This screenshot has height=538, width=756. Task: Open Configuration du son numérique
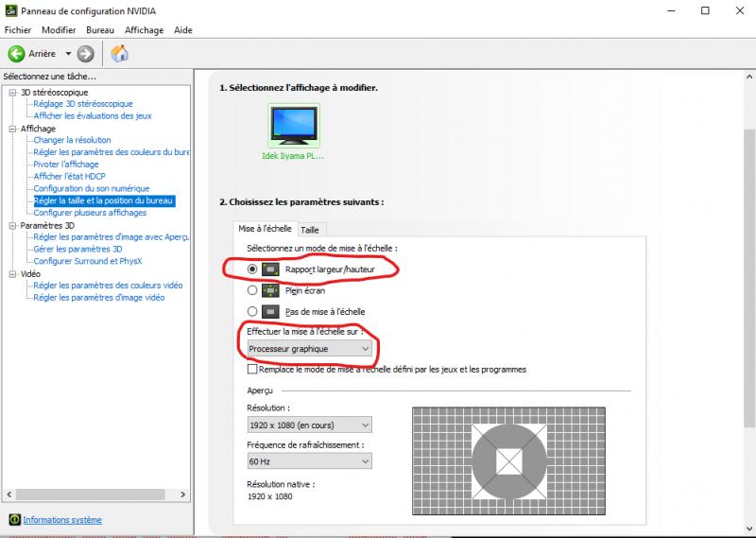click(92, 188)
